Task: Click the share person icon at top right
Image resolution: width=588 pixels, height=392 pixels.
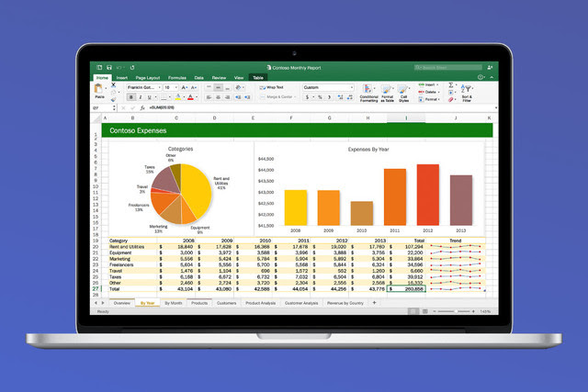Action: [x=490, y=67]
